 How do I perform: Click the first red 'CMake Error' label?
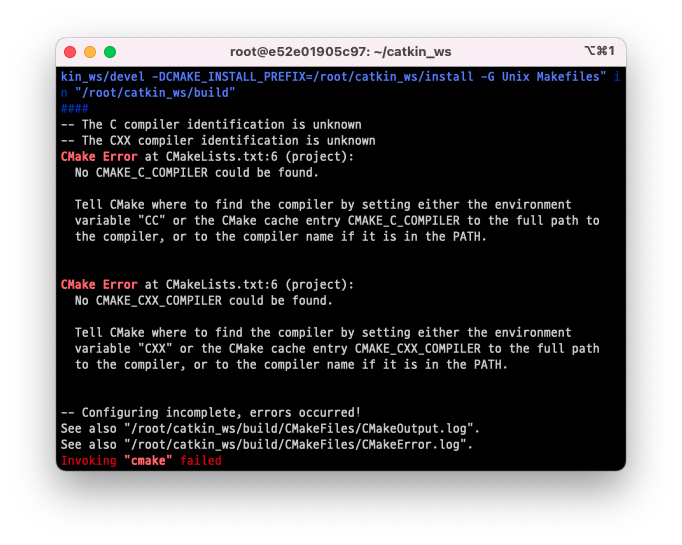[99, 157]
